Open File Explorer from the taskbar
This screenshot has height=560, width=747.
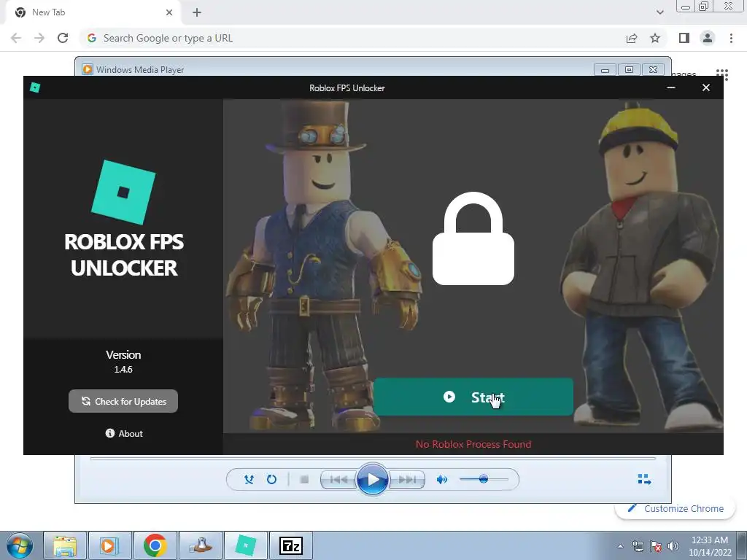click(x=65, y=545)
